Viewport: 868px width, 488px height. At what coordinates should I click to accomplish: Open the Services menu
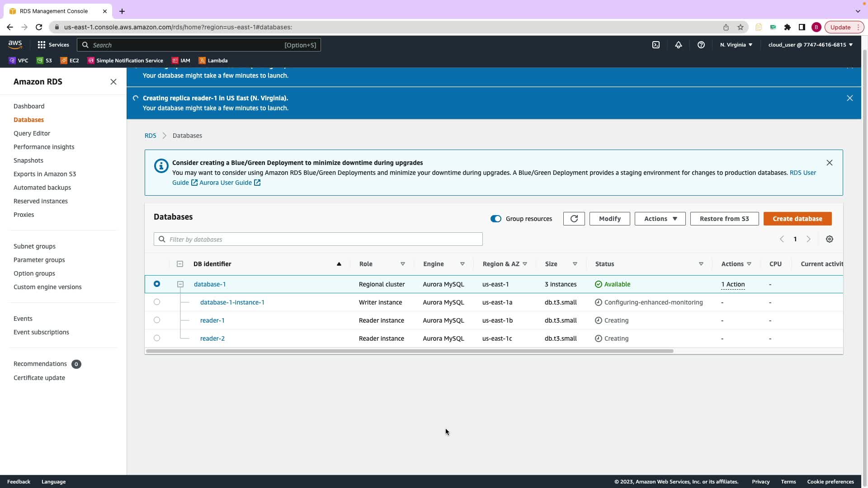click(x=53, y=45)
